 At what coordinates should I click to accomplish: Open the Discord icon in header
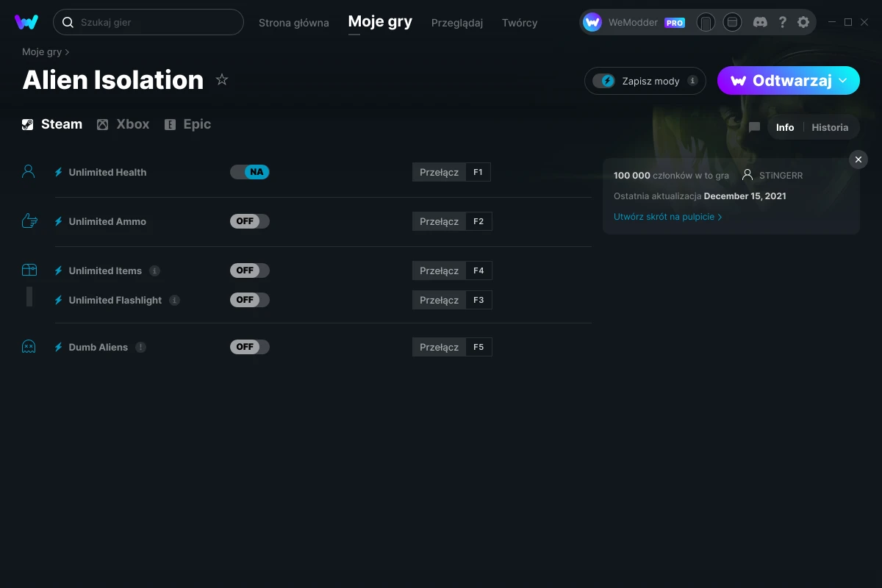(761, 22)
